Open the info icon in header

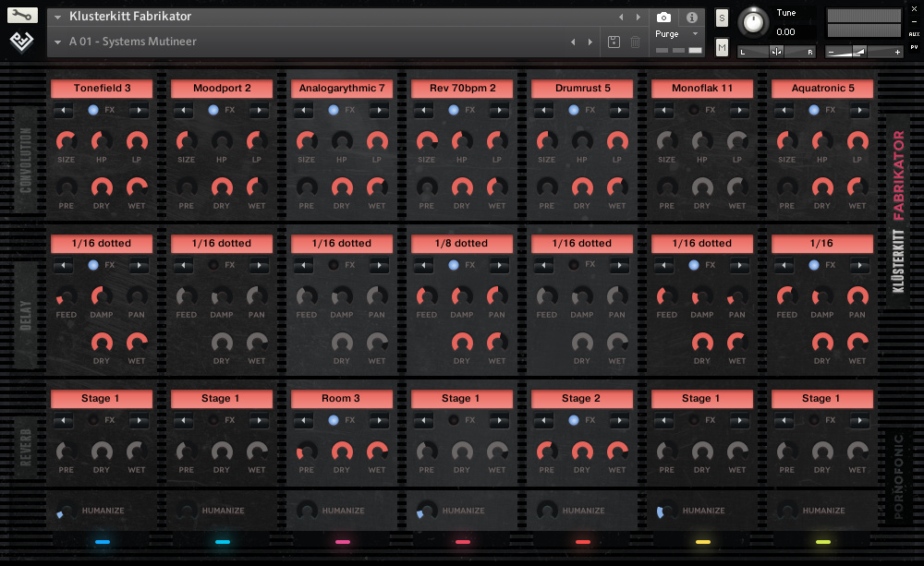pyautogui.click(x=692, y=18)
